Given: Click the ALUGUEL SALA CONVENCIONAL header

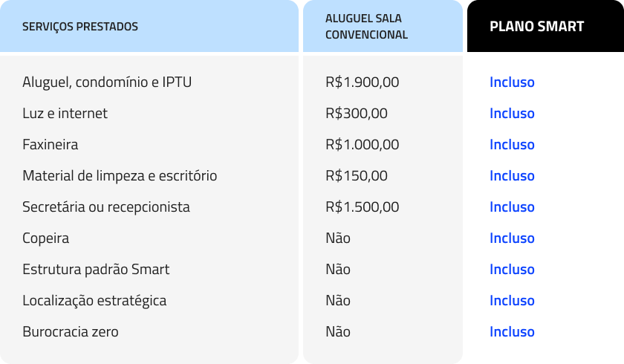Looking at the screenshot, I should coord(366,27).
